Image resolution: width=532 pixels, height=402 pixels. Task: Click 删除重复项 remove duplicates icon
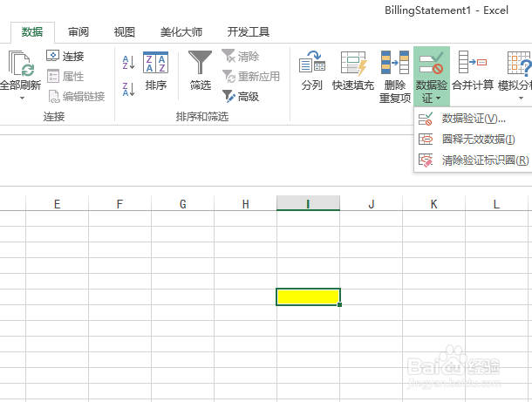395,62
